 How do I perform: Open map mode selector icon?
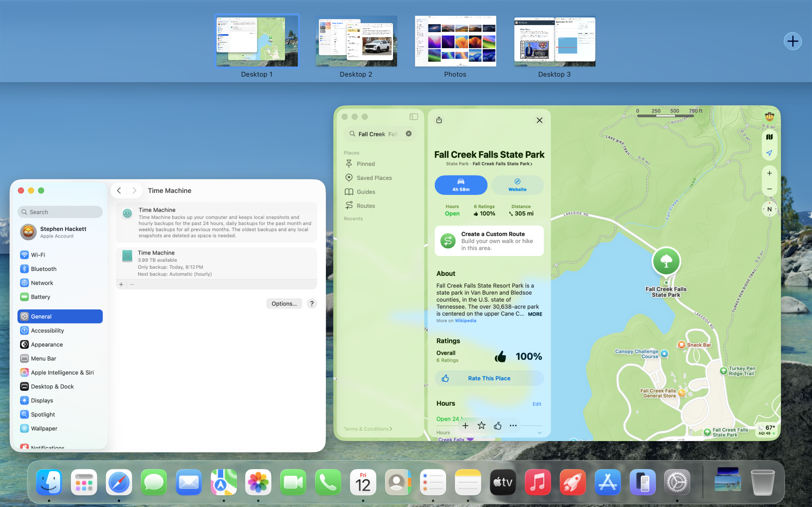(769, 137)
